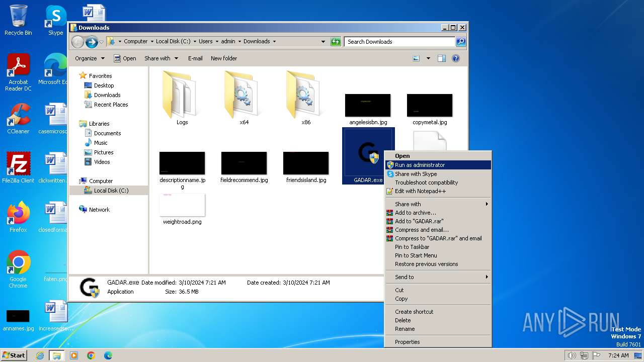Choose Add to "GADAR.rar"
644x362 pixels.
click(x=438, y=221)
